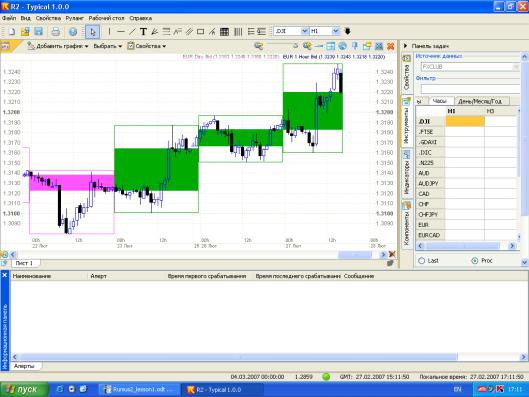Click the Пуск start button
This screenshot has height=397, width=529.
24,390
